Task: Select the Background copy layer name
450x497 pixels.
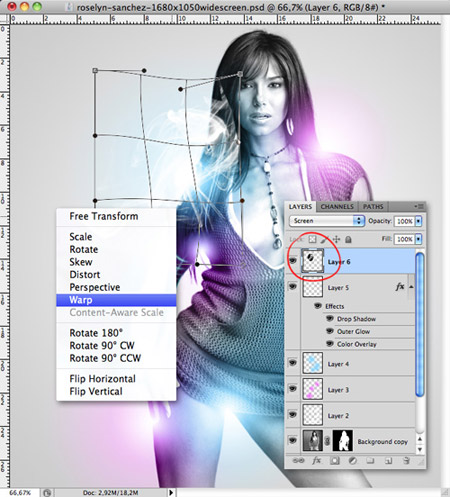Action: pyautogui.click(x=383, y=442)
